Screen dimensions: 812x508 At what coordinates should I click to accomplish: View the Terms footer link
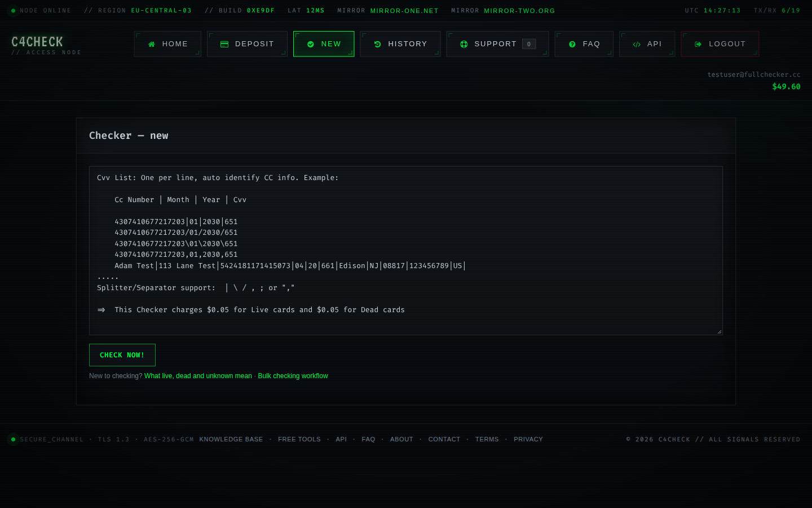click(487, 439)
